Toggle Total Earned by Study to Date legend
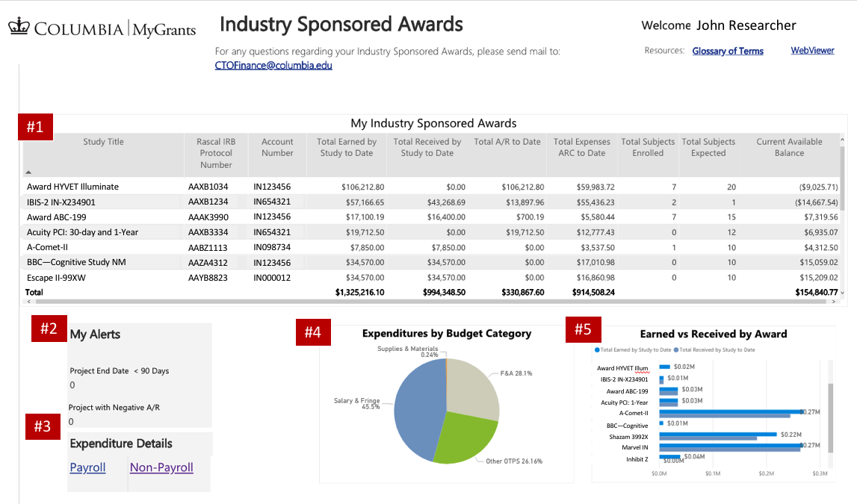 633,349
